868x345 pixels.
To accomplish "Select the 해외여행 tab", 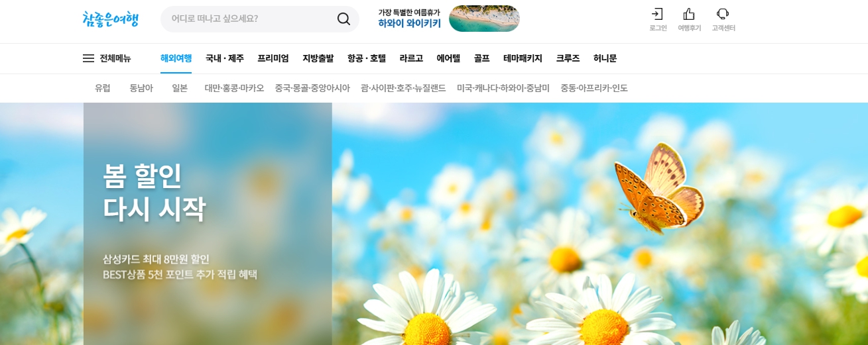I will click(x=176, y=58).
